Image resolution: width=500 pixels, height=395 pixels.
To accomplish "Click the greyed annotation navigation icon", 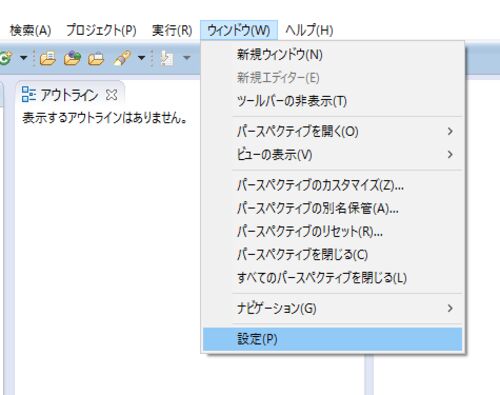I will 167,58.
